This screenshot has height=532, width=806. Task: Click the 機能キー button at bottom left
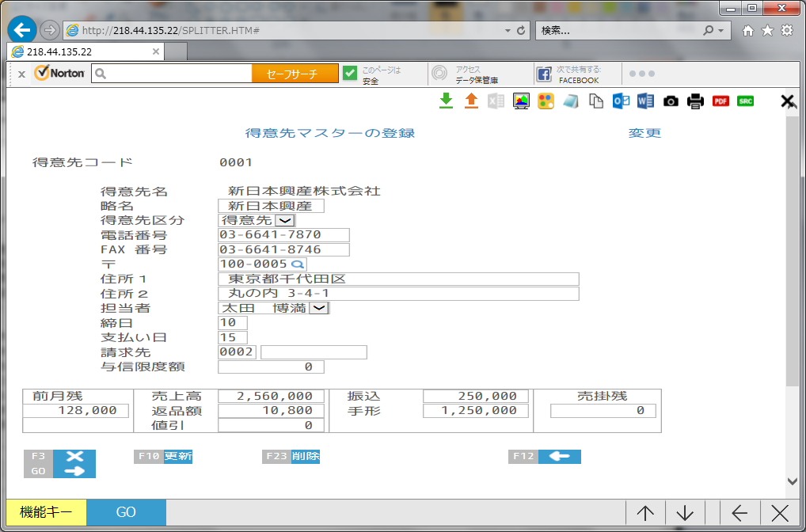[x=46, y=512]
